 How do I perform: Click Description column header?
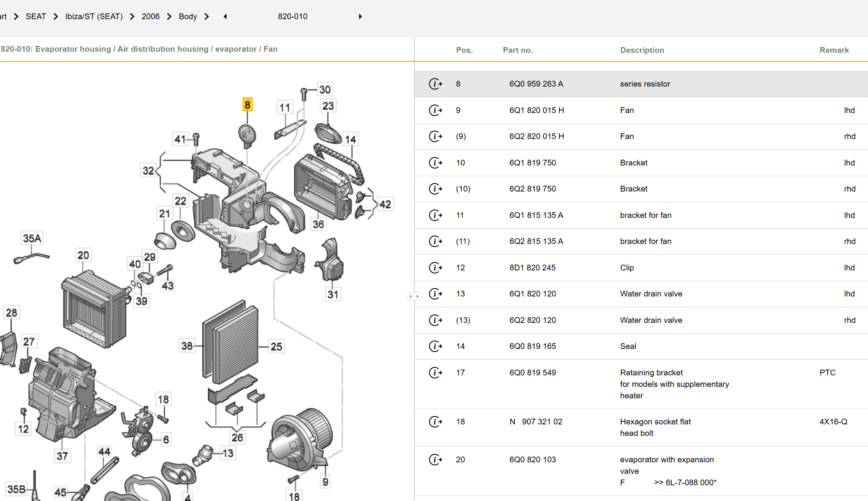tap(642, 50)
